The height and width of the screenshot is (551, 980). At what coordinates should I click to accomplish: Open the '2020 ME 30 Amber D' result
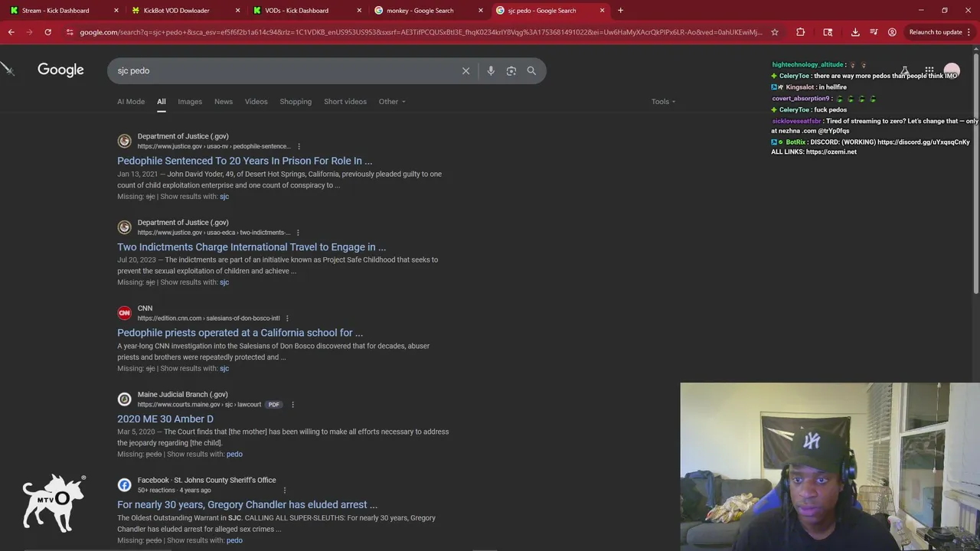click(165, 419)
